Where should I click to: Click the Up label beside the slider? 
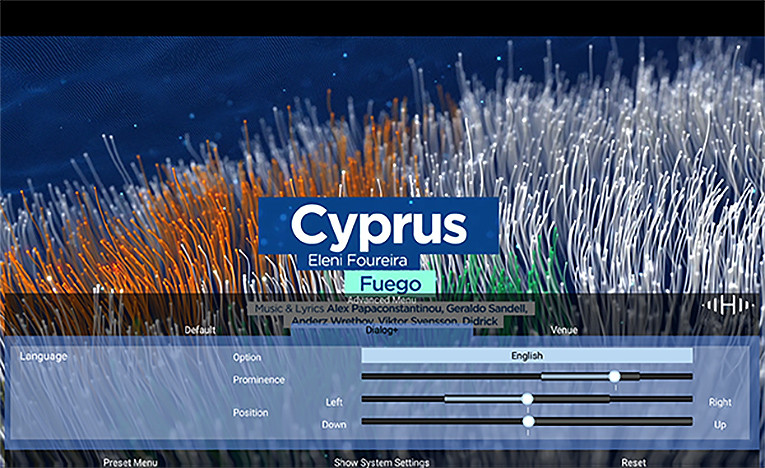pyautogui.click(x=720, y=425)
